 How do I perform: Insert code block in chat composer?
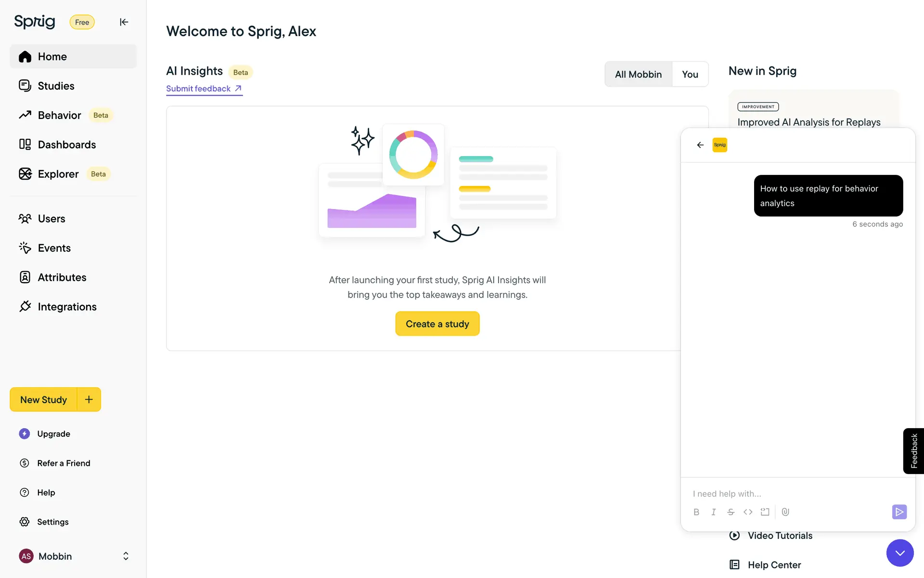pyautogui.click(x=765, y=512)
